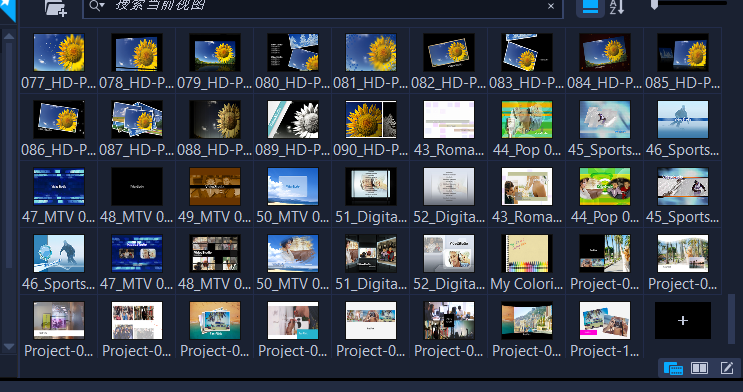The image size is (743, 392).
Task: Open the edit options panel icon
Action: pos(727,368)
